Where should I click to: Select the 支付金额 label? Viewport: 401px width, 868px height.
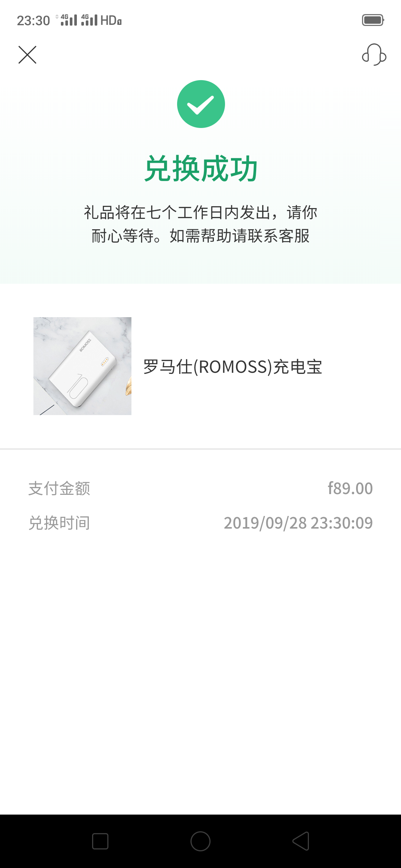[x=59, y=489]
